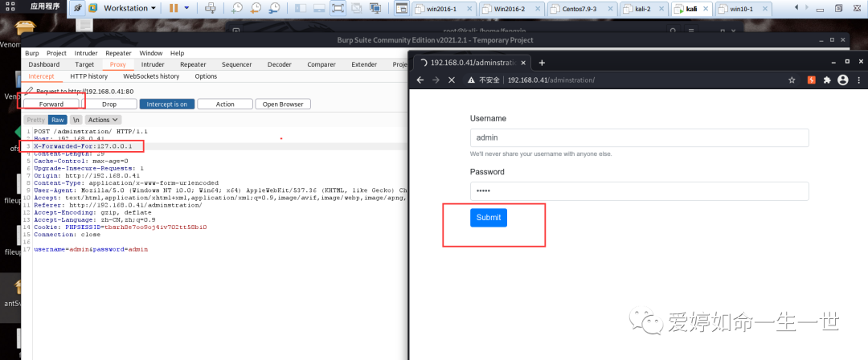Image resolution: width=868 pixels, height=360 pixels.
Task: Revert to snapshot with the orange-arrow clock icon
Action: [x=256, y=8]
